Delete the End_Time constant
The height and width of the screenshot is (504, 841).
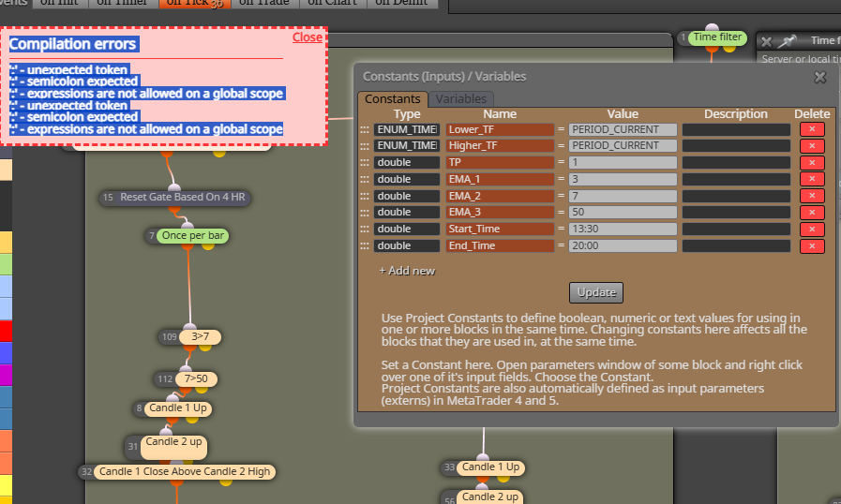click(x=812, y=245)
